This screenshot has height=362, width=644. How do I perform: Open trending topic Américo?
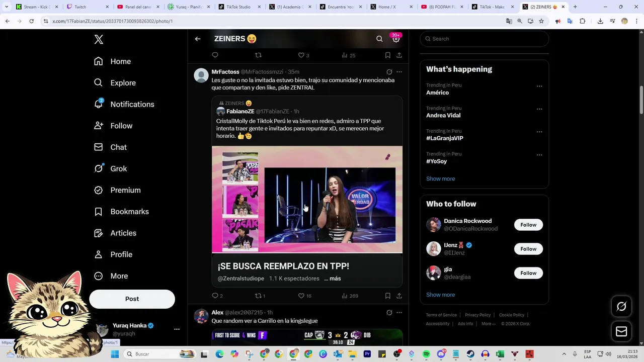(437, 93)
